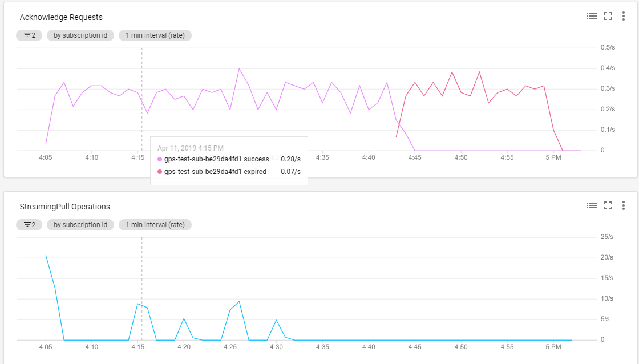Click the 'StreamingPull Operations' chart title
639x364 pixels.
[x=65, y=207]
